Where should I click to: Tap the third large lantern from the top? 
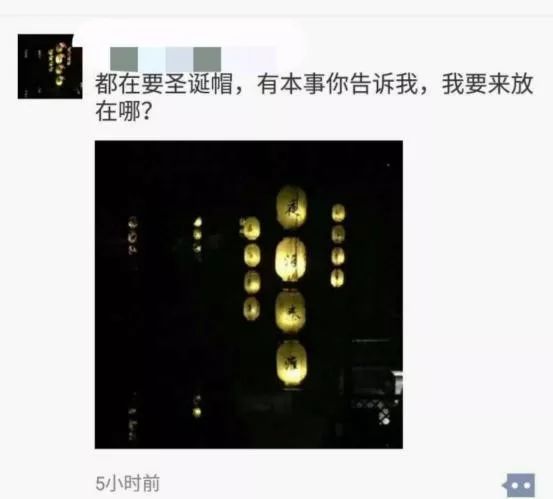[291, 311]
